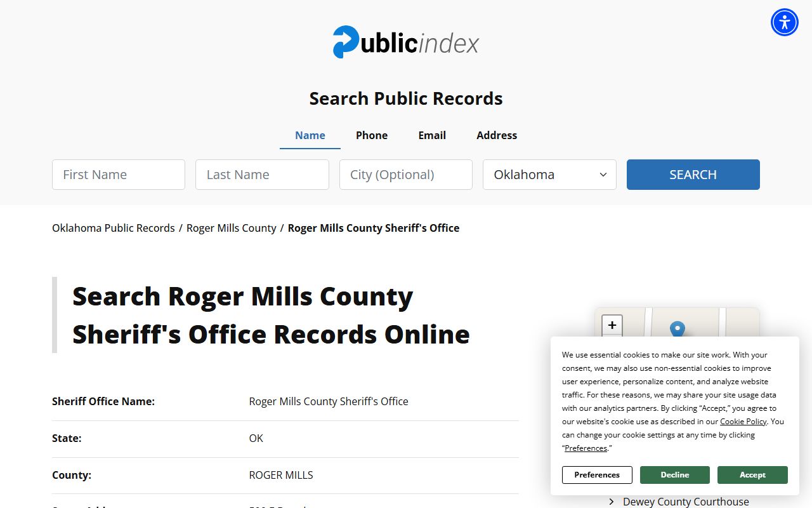Screen dimensions: 812x508
Task: Focus the First Name input field
Action: click(119, 175)
